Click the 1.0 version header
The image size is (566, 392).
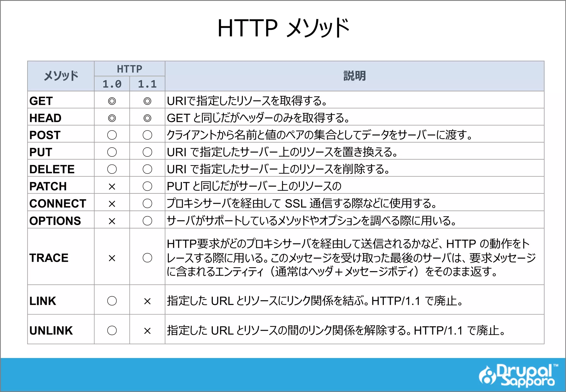tap(112, 84)
